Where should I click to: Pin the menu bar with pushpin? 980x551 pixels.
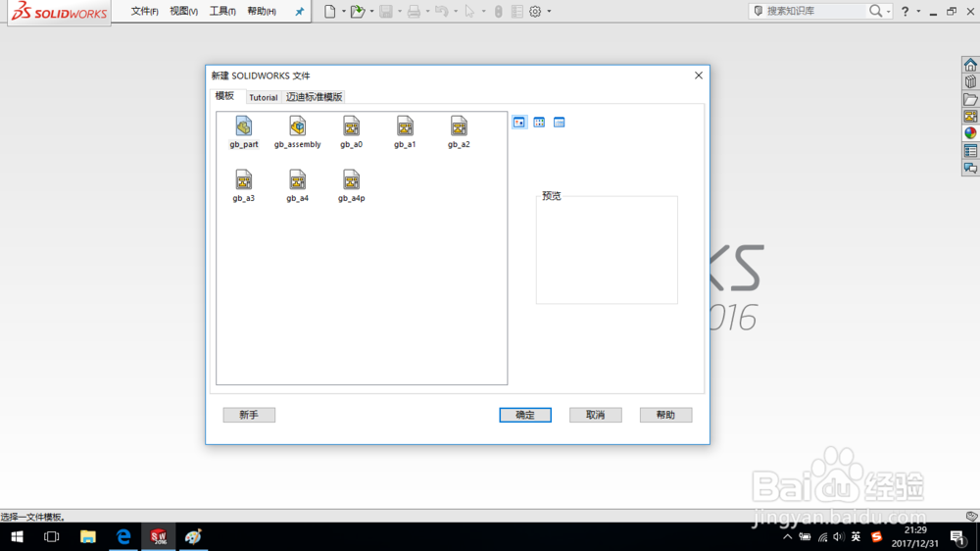tap(299, 11)
